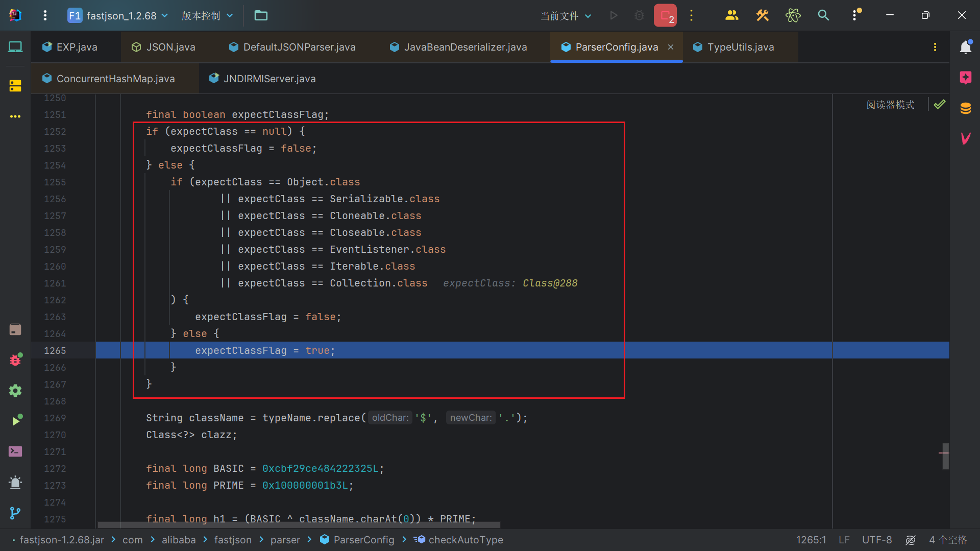Switch to DefaultJSONParser.java tab
The width and height of the screenshot is (980, 551).
point(292,47)
